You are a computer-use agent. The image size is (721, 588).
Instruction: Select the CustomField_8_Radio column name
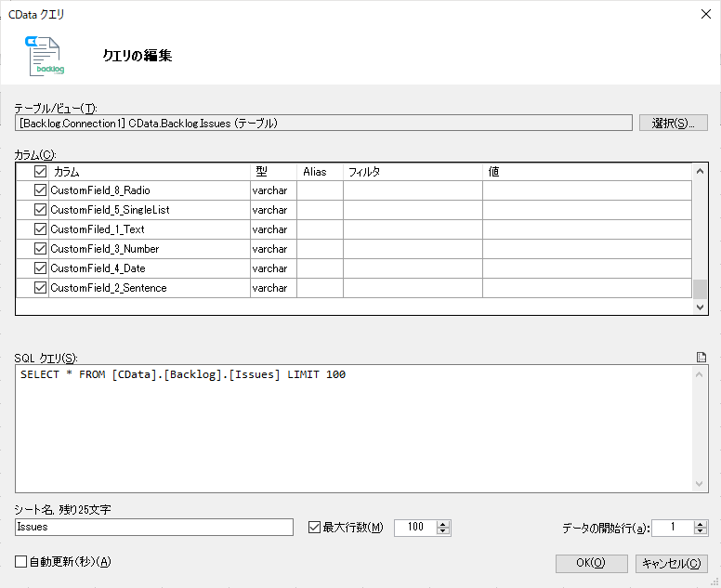point(100,190)
